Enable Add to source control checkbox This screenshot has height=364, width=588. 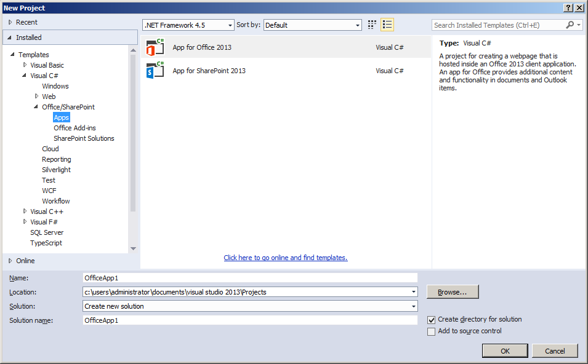pos(431,331)
